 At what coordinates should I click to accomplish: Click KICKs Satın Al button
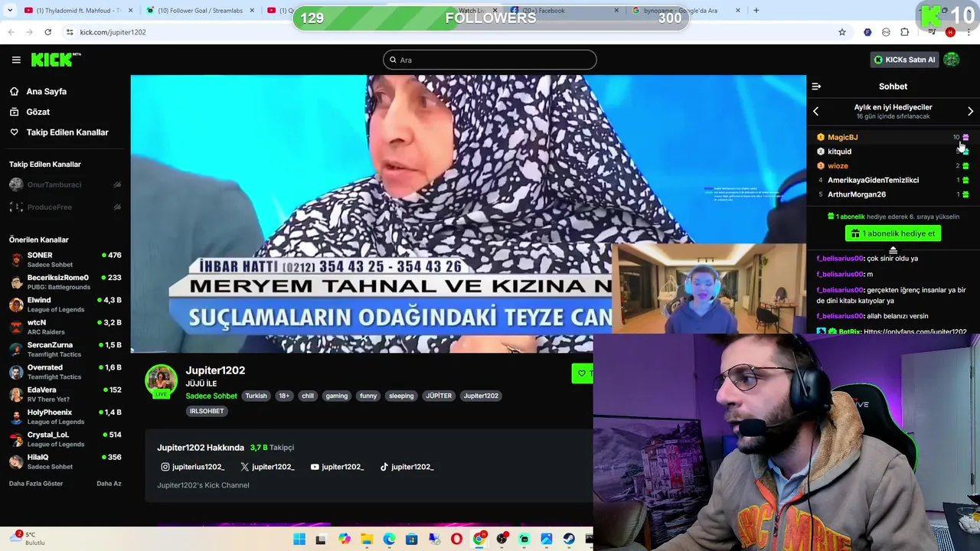click(x=904, y=60)
